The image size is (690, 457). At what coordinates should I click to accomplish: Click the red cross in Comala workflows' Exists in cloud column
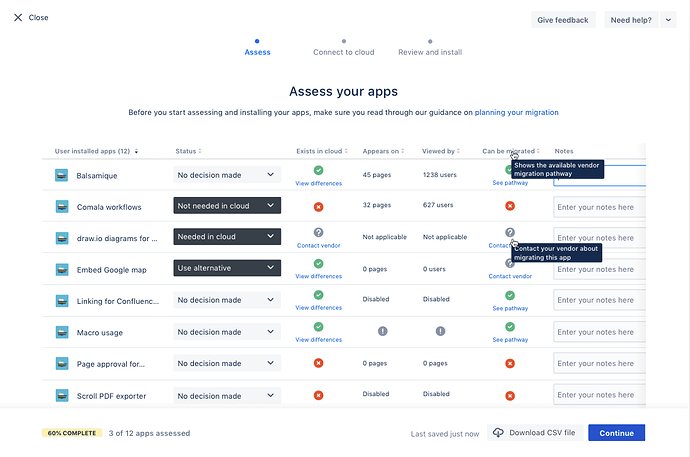coord(318,206)
